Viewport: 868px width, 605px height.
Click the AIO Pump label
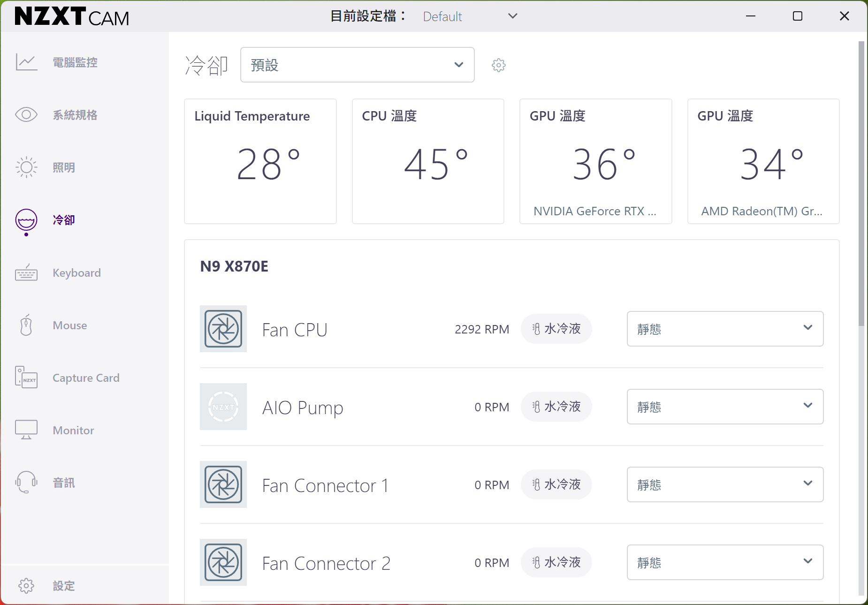303,408
